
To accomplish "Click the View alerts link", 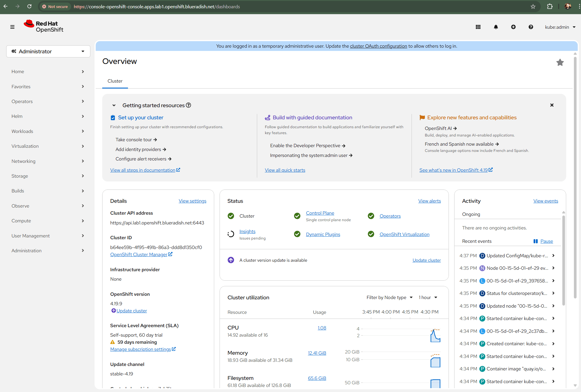I will pos(429,201).
